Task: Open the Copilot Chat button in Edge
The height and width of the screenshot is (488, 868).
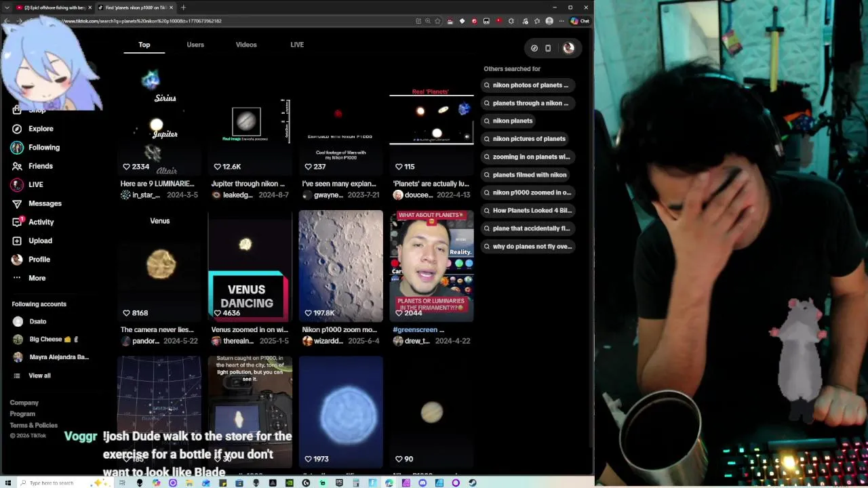Action: pos(580,21)
